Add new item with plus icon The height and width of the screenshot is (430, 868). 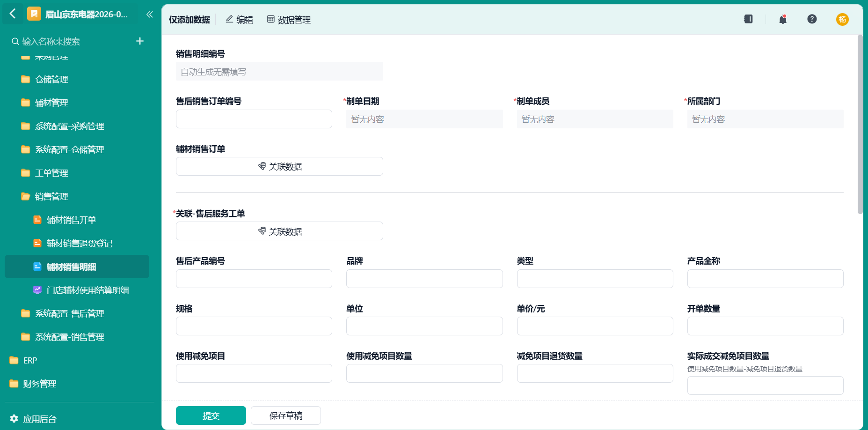139,41
